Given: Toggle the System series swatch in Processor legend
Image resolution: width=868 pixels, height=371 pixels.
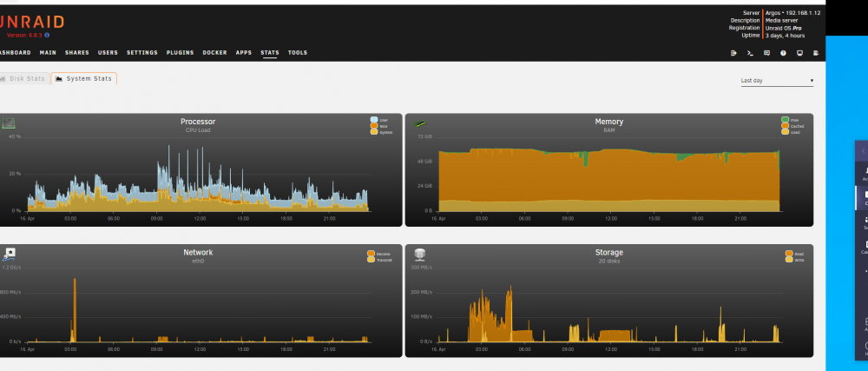Looking at the screenshot, I should point(374,132).
